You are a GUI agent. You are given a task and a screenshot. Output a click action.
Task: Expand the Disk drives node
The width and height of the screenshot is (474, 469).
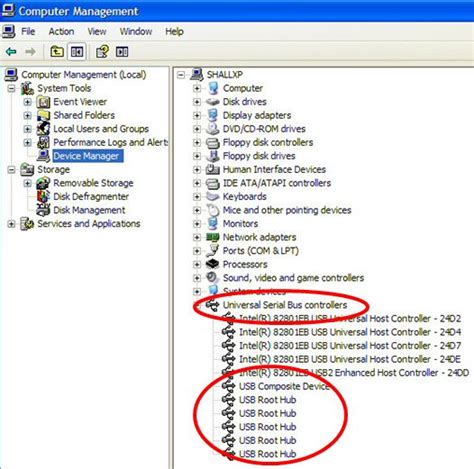(x=197, y=102)
